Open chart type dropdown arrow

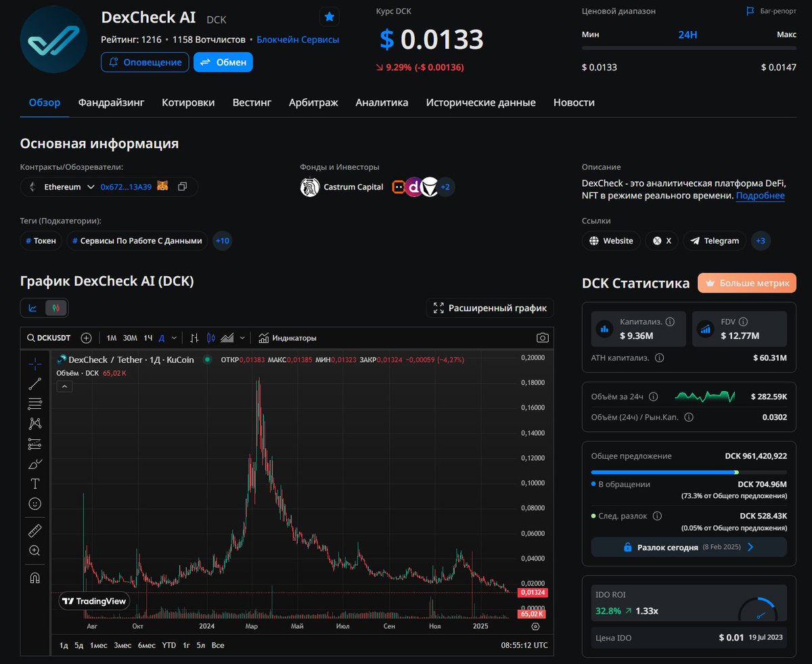242,338
